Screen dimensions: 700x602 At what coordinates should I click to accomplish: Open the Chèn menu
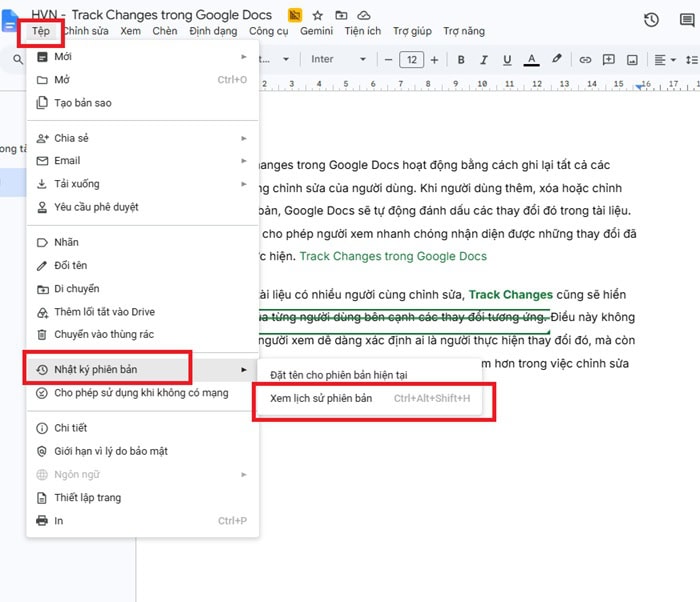(x=165, y=31)
